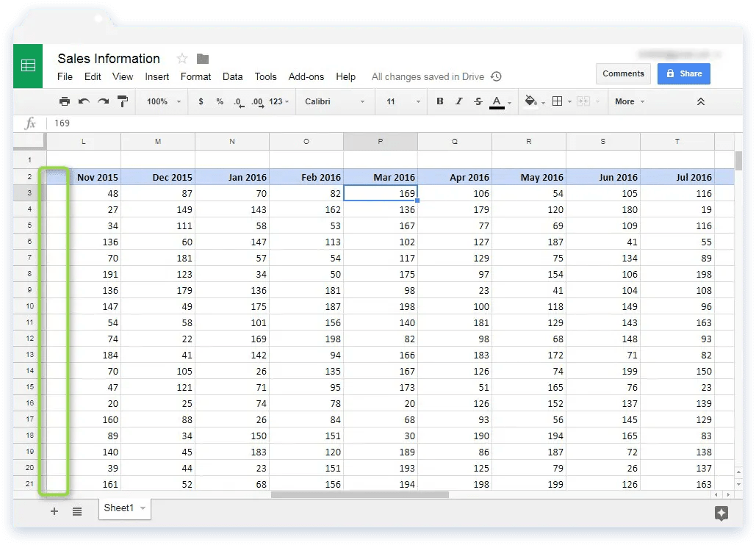Screen dimensions: 756x545
Task: Open the Tools menu
Action: (x=266, y=76)
